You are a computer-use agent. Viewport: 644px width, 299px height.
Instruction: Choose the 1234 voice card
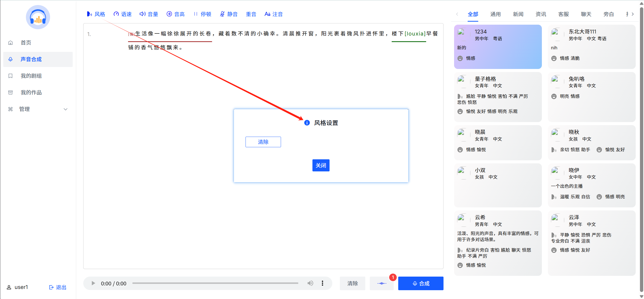pos(498,47)
